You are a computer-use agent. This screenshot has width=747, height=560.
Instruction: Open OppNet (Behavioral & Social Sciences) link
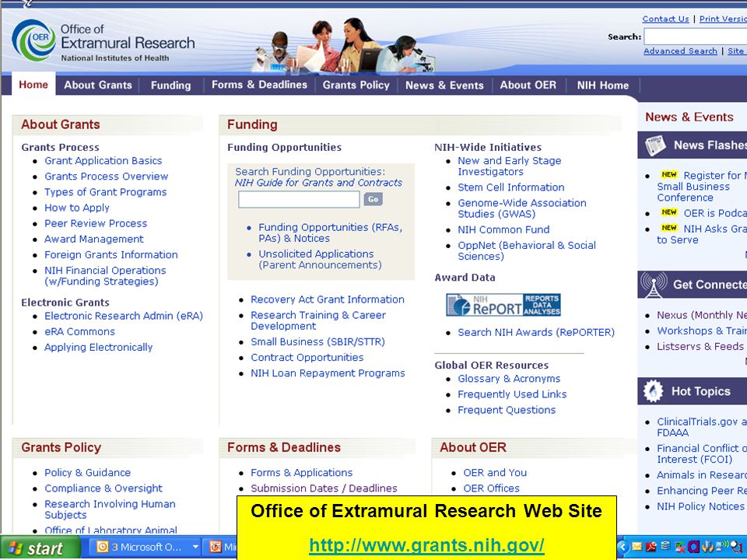coord(527,250)
